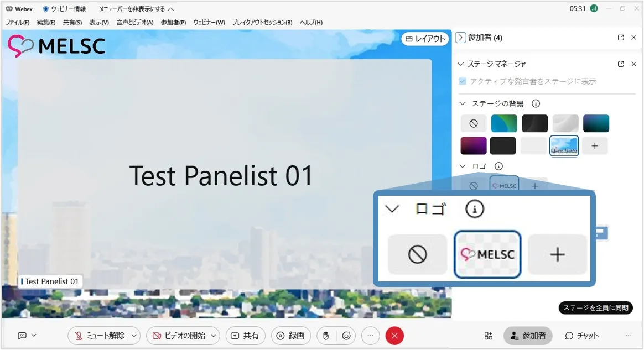Pop out the participants panel
The width and height of the screenshot is (644, 350).
(x=621, y=38)
